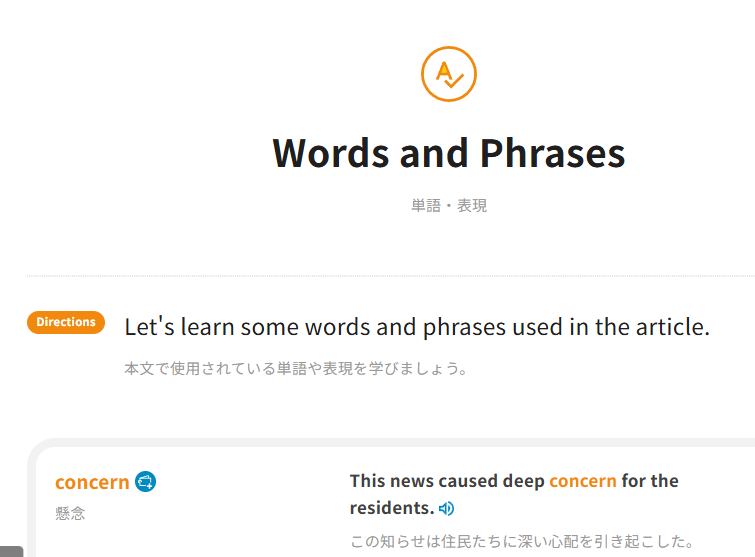The height and width of the screenshot is (557, 755).
Task: Click the English directions sentence
Action: pyautogui.click(x=417, y=327)
